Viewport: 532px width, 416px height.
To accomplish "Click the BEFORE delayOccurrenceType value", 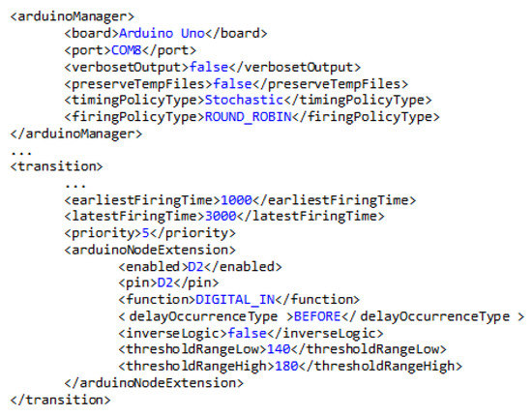I will [317, 316].
